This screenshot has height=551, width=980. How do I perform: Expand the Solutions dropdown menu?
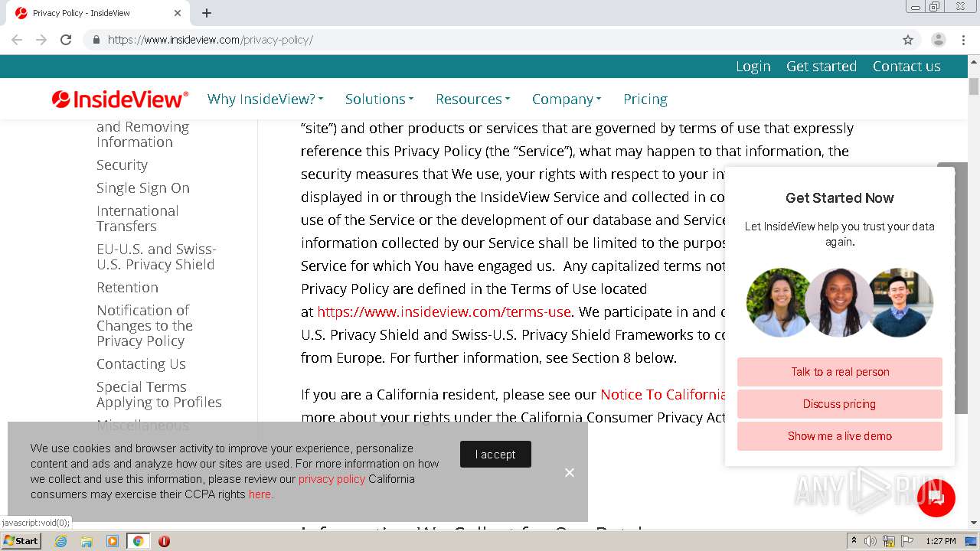click(379, 99)
